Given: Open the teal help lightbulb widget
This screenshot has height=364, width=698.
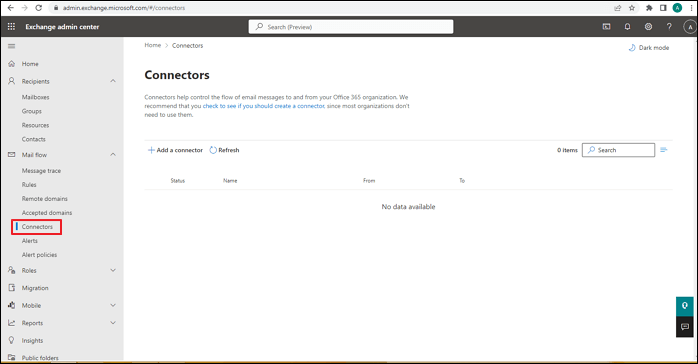Looking at the screenshot, I should coord(685,306).
